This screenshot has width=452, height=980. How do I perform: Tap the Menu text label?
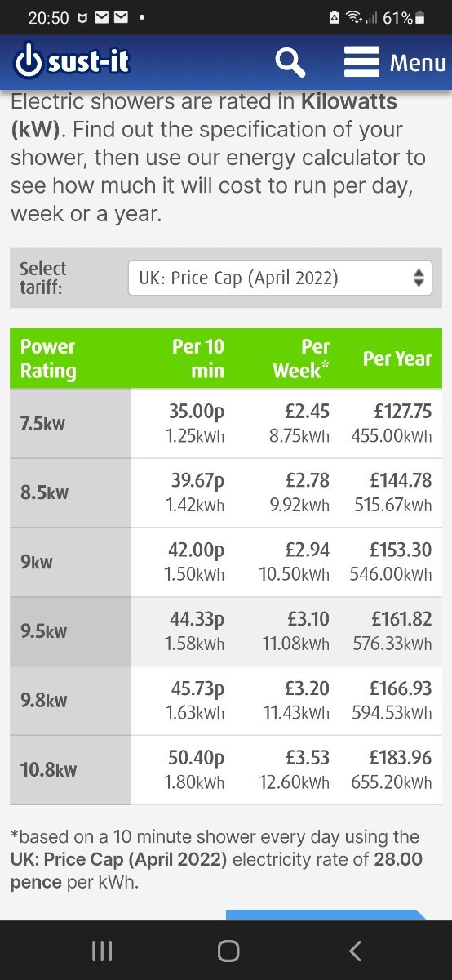click(x=418, y=63)
